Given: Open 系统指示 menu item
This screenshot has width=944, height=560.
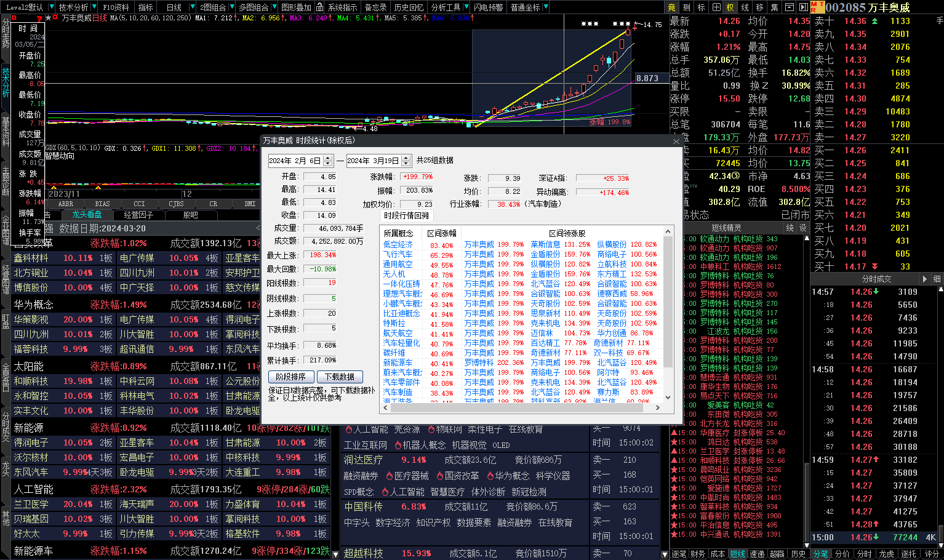Looking at the screenshot, I should pyautogui.click(x=342, y=7).
